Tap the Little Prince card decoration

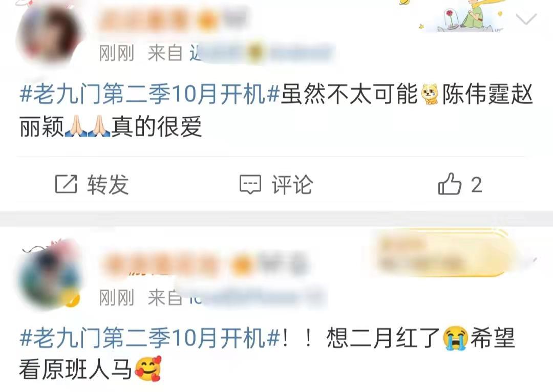pos(458,15)
